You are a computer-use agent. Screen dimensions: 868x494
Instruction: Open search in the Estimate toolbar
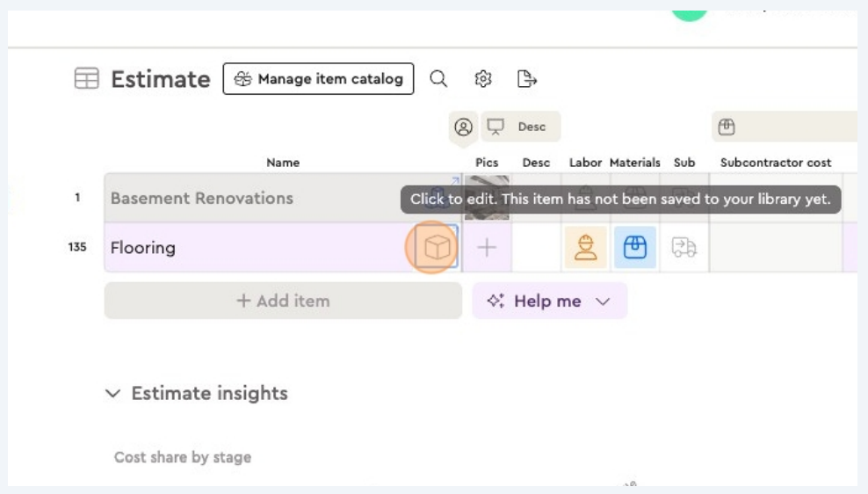tap(438, 79)
